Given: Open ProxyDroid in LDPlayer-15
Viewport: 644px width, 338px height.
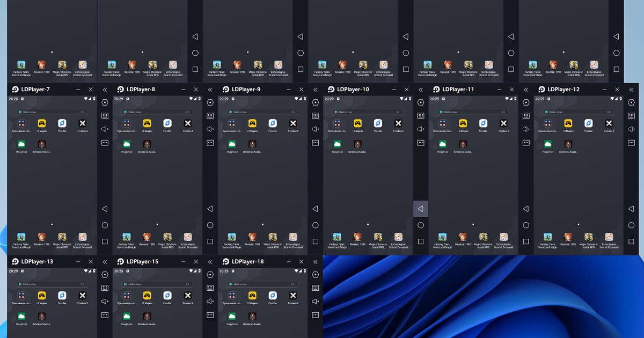Looking at the screenshot, I should point(127,317).
